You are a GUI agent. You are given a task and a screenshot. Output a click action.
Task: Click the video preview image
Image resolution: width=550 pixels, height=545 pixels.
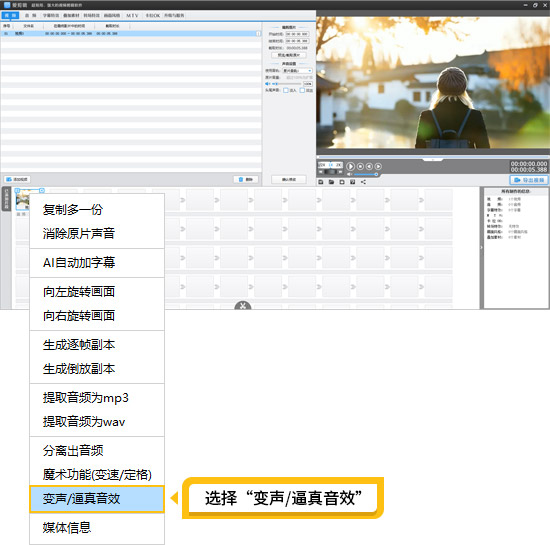pos(433,82)
